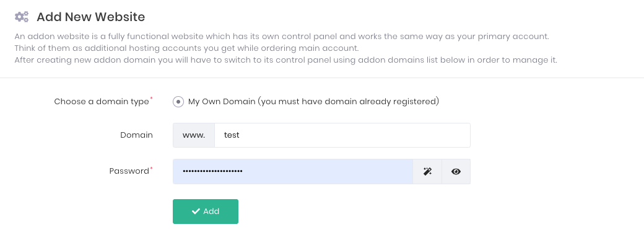Focus the Domain field containing "test"

click(x=342, y=135)
